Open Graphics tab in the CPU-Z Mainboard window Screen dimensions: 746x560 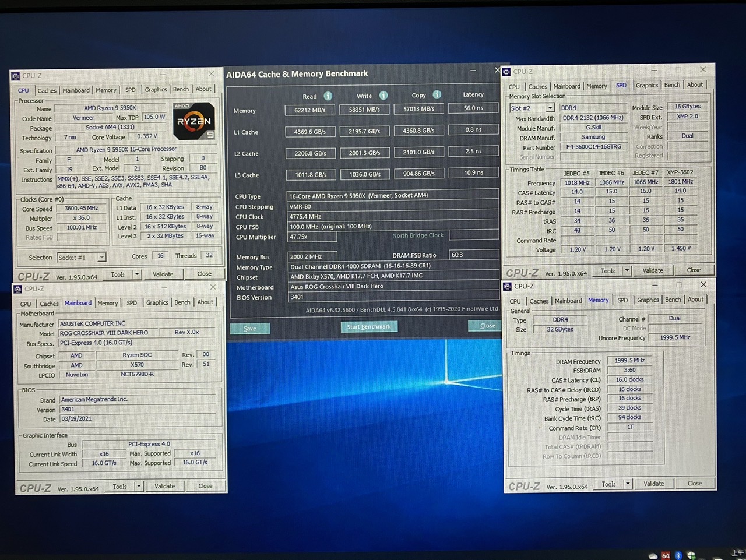tap(157, 302)
